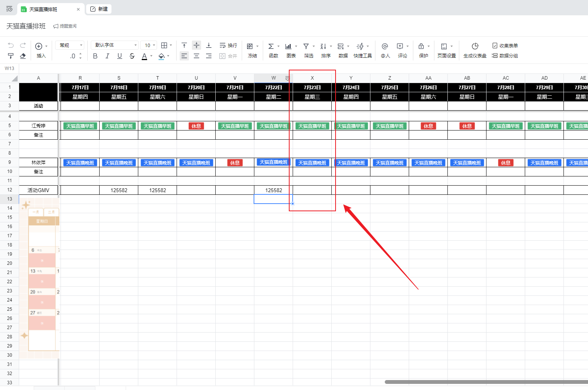Click the format painter icon
This screenshot has height=390, width=588.
[x=11, y=56]
